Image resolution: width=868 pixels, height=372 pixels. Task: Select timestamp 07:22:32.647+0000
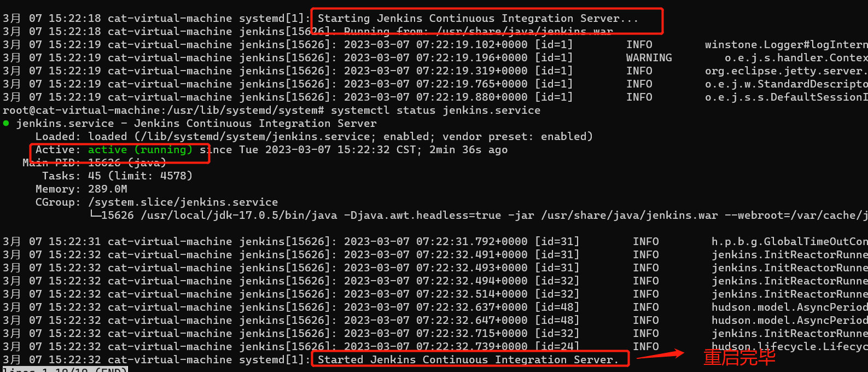tap(471, 321)
